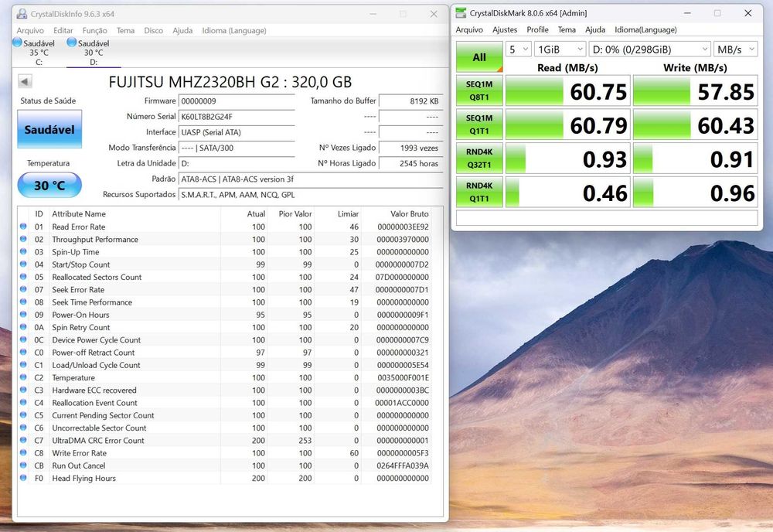Run the RND4K Q32T1 test
This screenshot has height=532, width=773.
click(x=479, y=159)
